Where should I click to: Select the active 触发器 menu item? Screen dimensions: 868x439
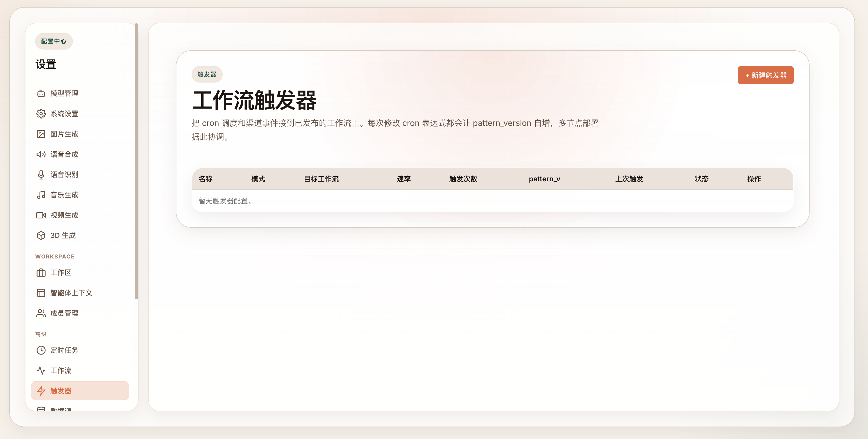coord(80,391)
